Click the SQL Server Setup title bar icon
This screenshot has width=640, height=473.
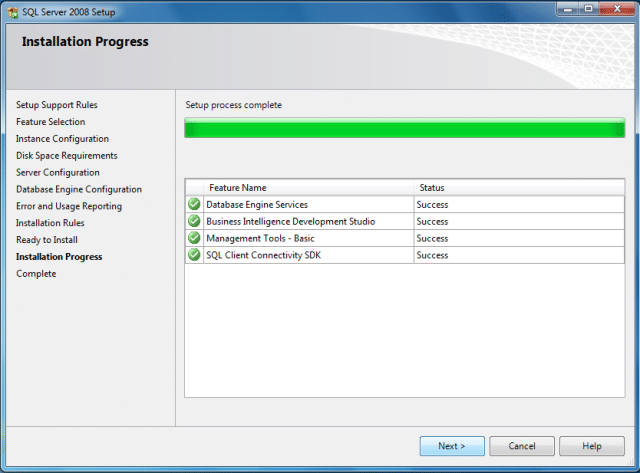click(x=13, y=12)
